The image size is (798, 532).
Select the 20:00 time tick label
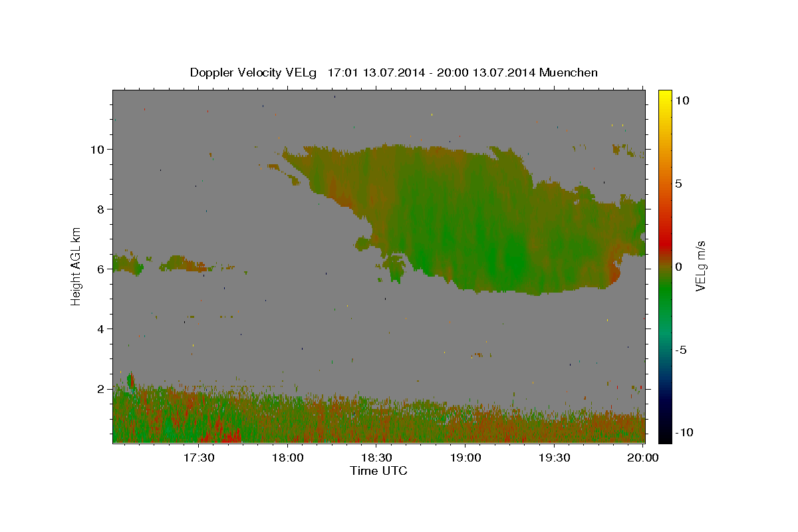click(643, 458)
